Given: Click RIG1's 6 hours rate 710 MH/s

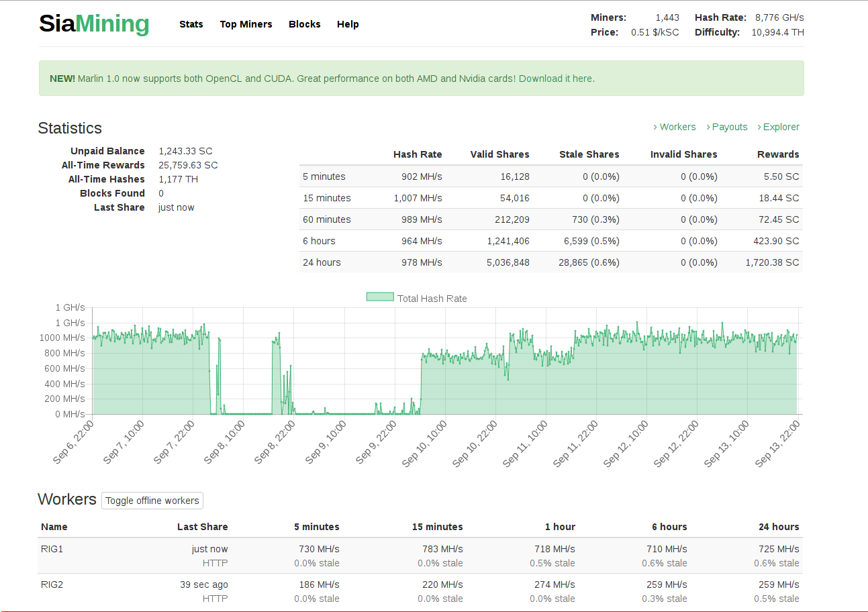Looking at the screenshot, I should [667, 549].
